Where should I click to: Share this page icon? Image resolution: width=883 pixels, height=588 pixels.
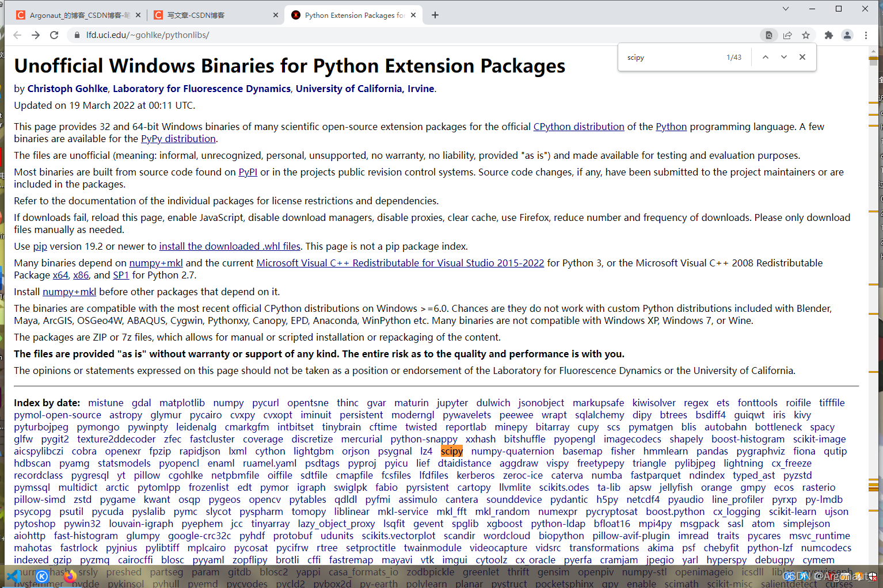point(787,35)
